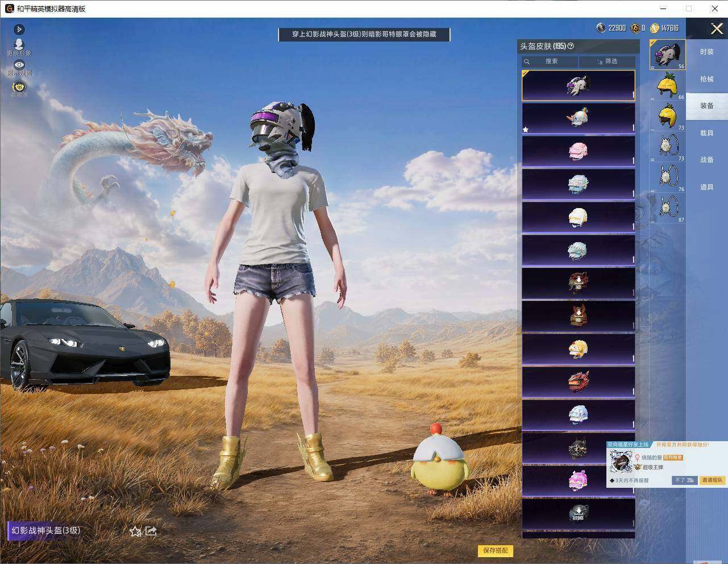Switch to the 枪械 tab
This screenshot has width=728, height=564.
tap(707, 79)
